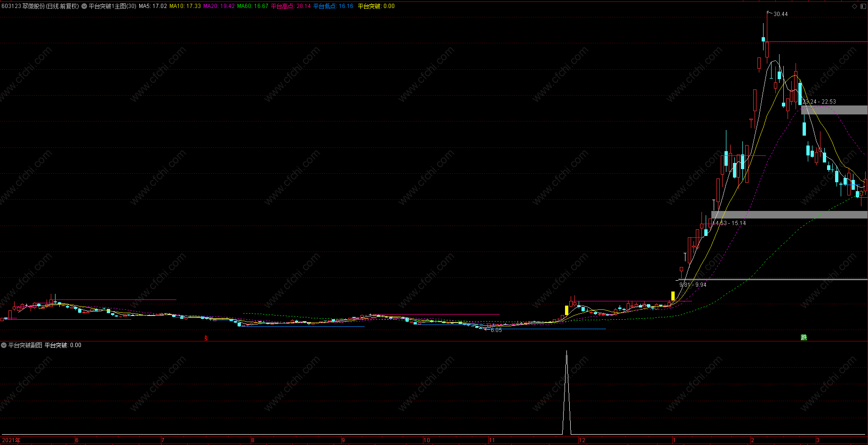This screenshot has width=868, height=445.
Task: Click month 6 on the time axis
Action: [x=77, y=440]
